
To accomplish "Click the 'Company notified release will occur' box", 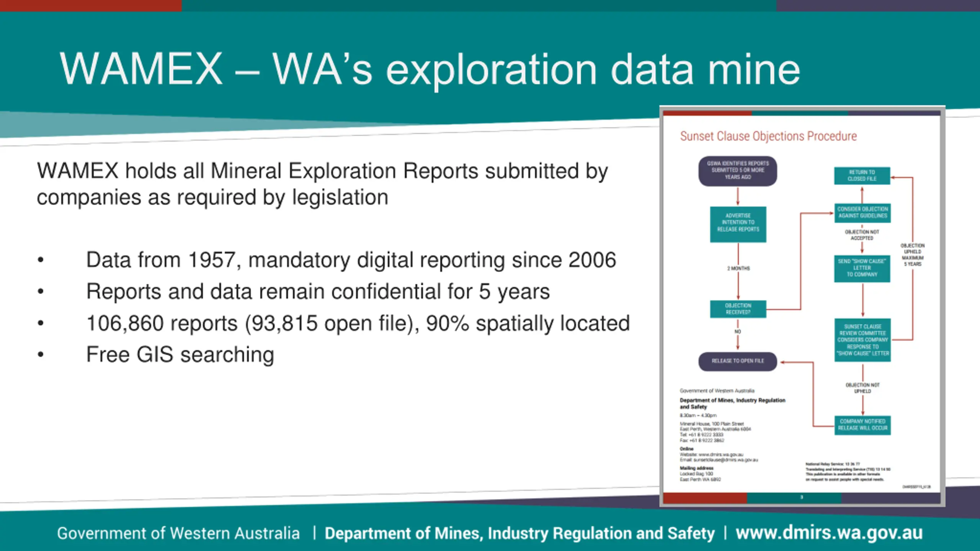I will [x=862, y=425].
